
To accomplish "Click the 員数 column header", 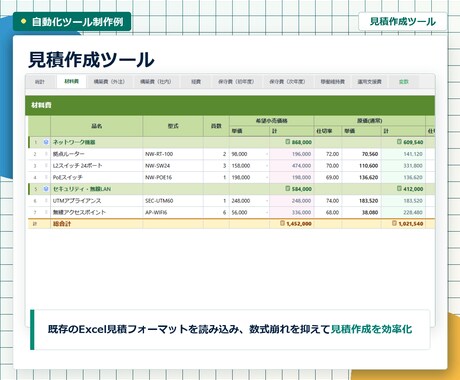I will tap(216, 126).
